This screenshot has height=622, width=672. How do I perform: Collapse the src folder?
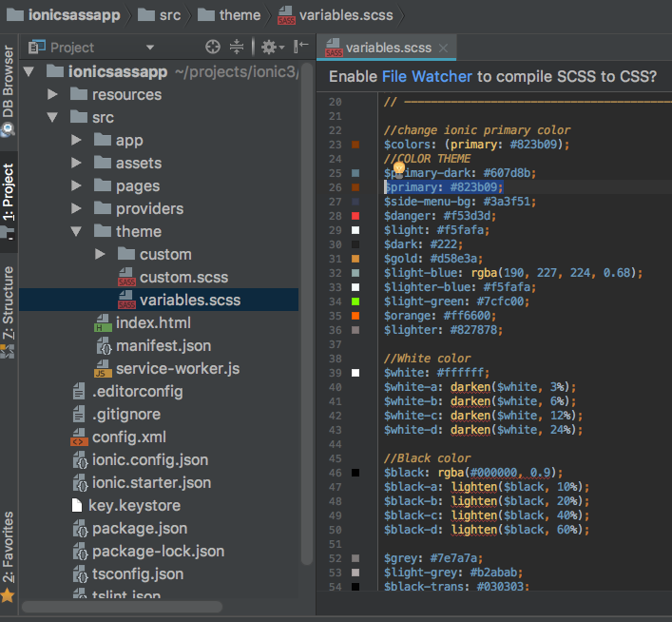[52, 117]
